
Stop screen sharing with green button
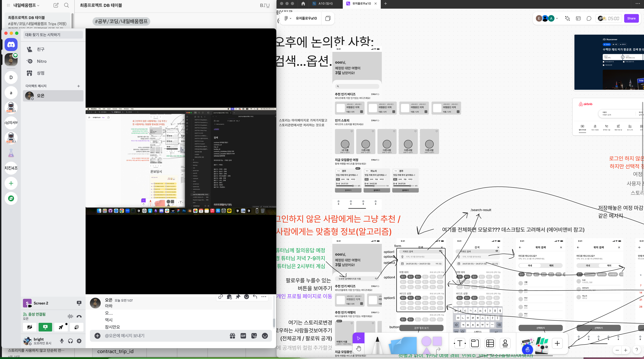45,327
